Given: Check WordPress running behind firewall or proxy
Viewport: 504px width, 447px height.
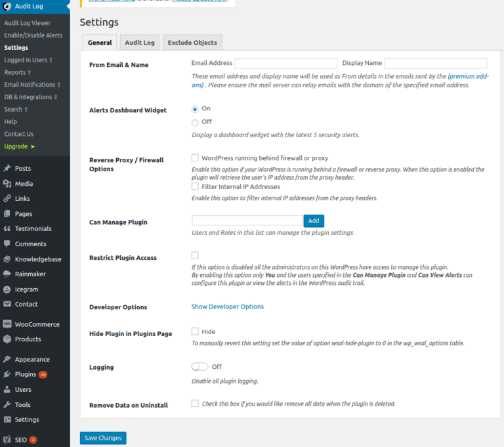Looking at the screenshot, I should 195,158.
